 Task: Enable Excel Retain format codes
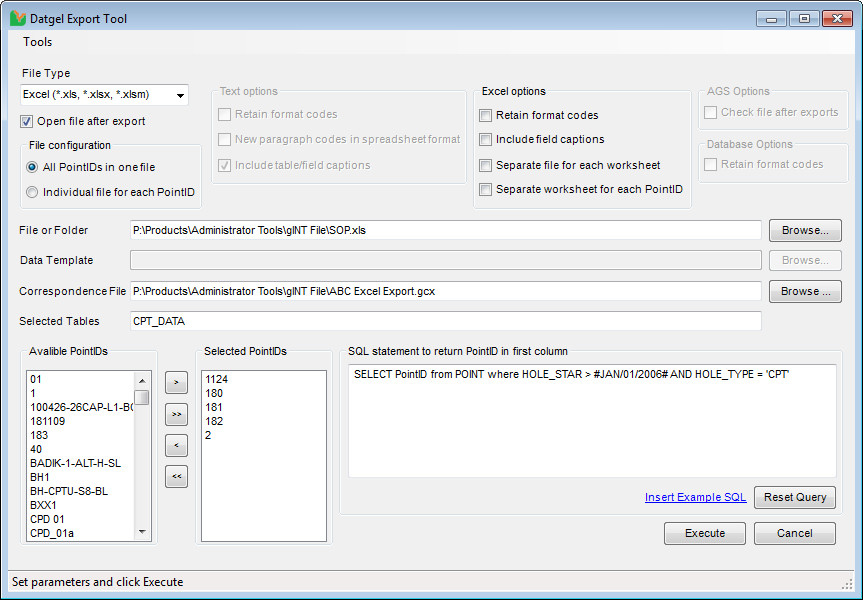[485, 116]
